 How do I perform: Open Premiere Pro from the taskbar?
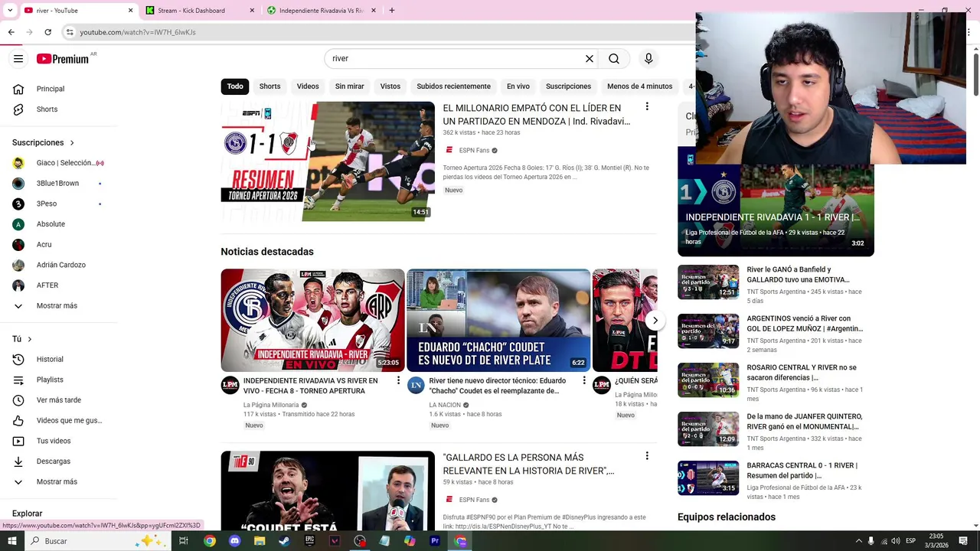click(x=435, y=541)
